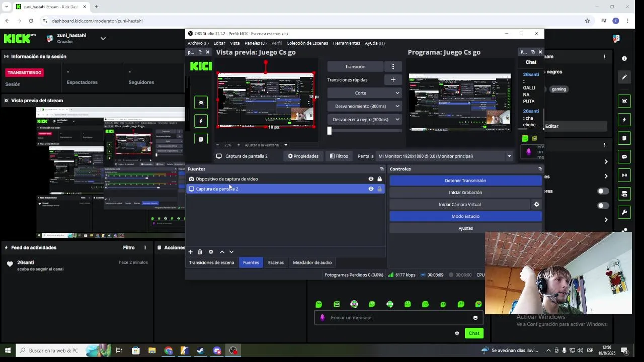Open the emoji picker in message box

[x=475, y=318]
